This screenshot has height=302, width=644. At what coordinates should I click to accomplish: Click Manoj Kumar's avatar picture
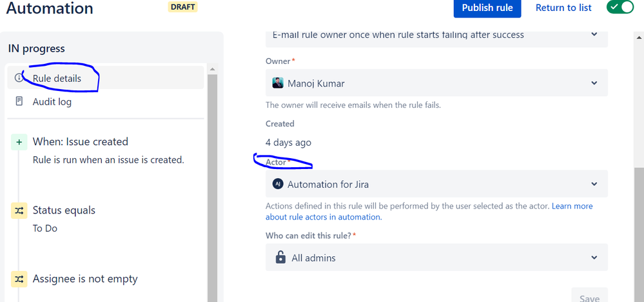click(x=278, y=83)
